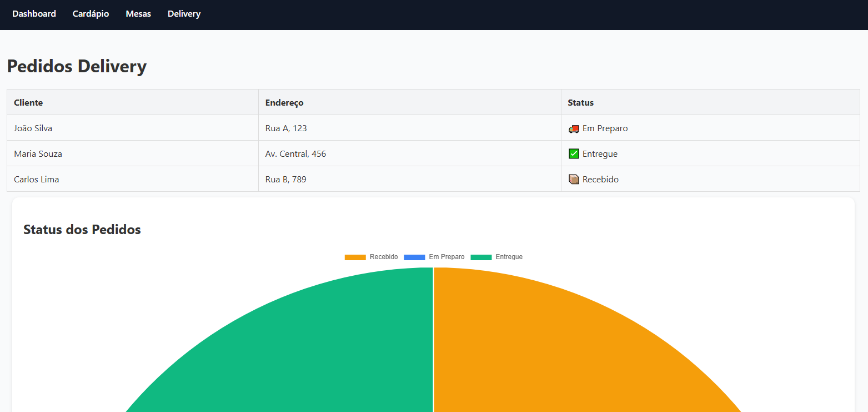The width and height of the screenshot is (868, 412).
Task: Click the green Entregue legend color box
Action: (481, 257)
